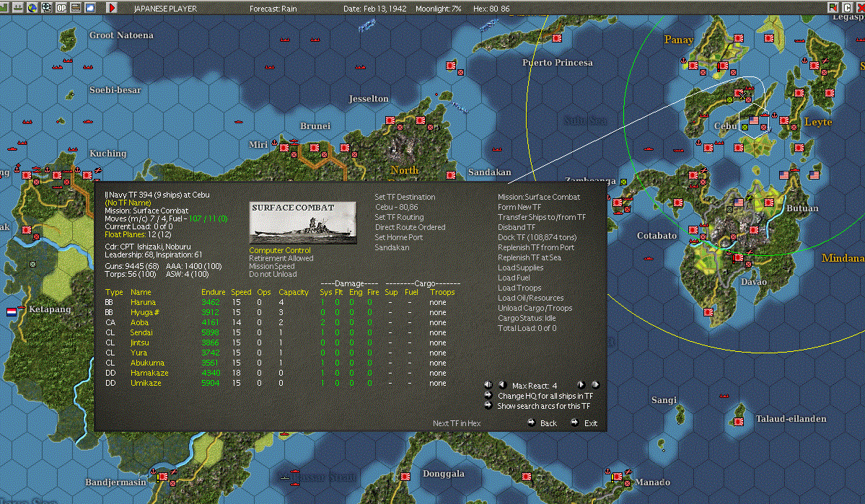Screen dimensions: 865x504
Task: Click the Surface Combat ship thumbnail image
Action: tap(303, 222)
